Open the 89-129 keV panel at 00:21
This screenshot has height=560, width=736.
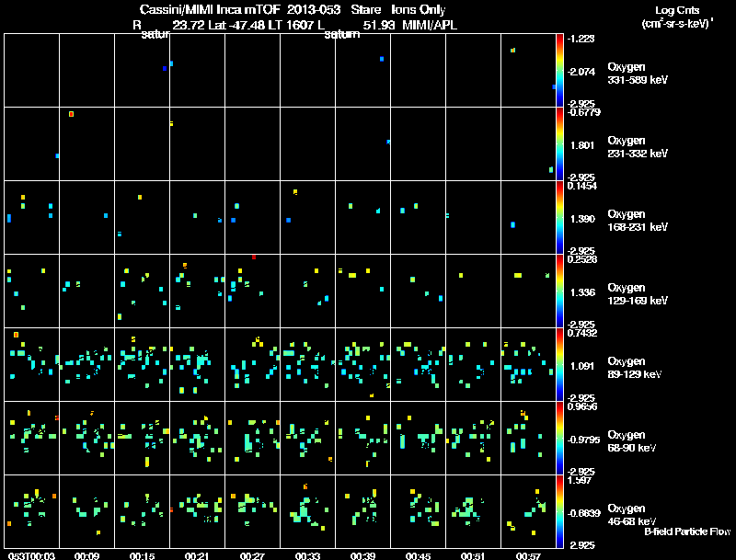click(197, 364)
